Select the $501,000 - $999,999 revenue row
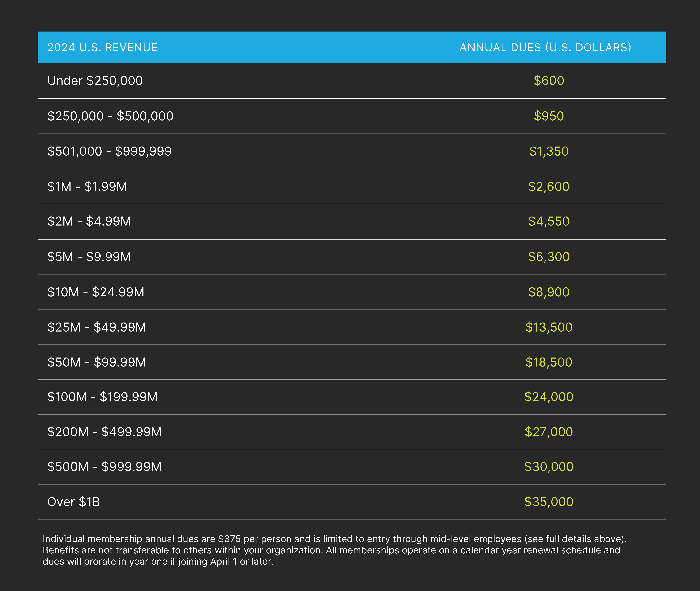 pos(352,151)
